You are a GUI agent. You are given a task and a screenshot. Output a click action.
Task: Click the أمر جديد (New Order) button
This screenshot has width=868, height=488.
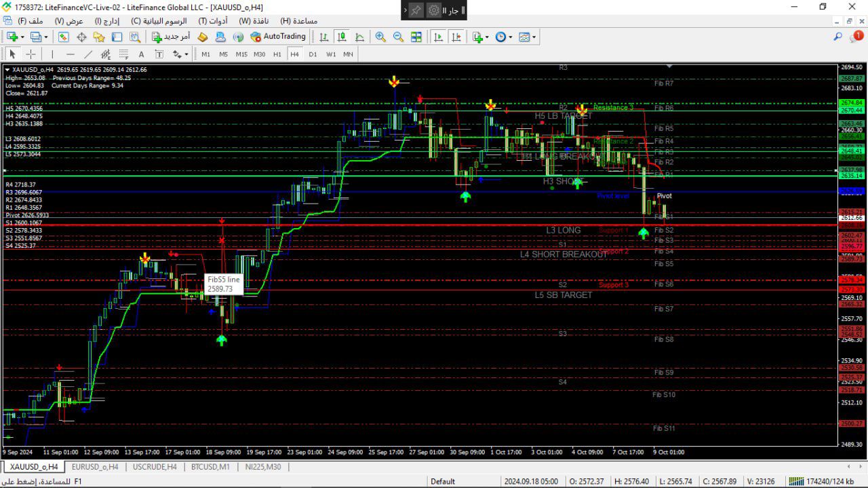point(171,37)
